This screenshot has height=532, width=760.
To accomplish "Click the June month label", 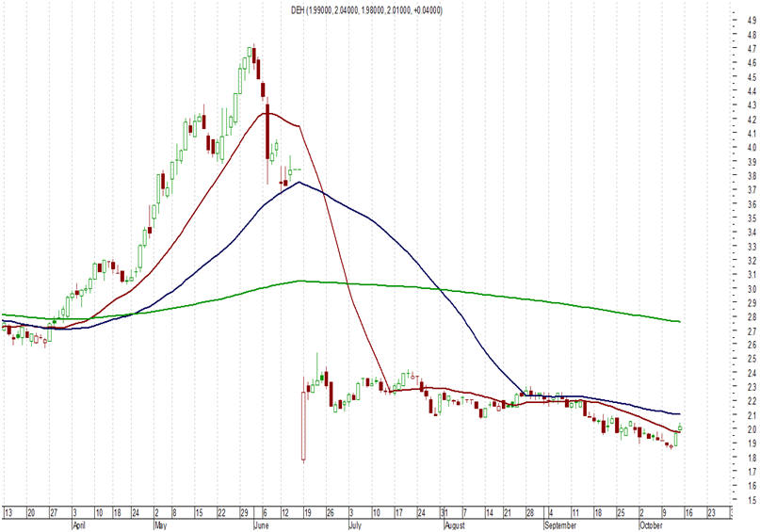I will click(x=261, y=525).
